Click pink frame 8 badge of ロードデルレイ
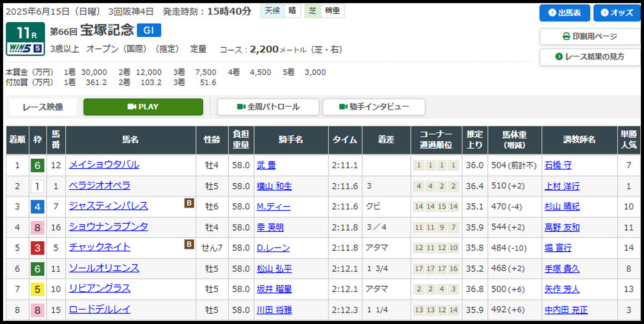Screen dimensions: 644x324 pos(37,310)
